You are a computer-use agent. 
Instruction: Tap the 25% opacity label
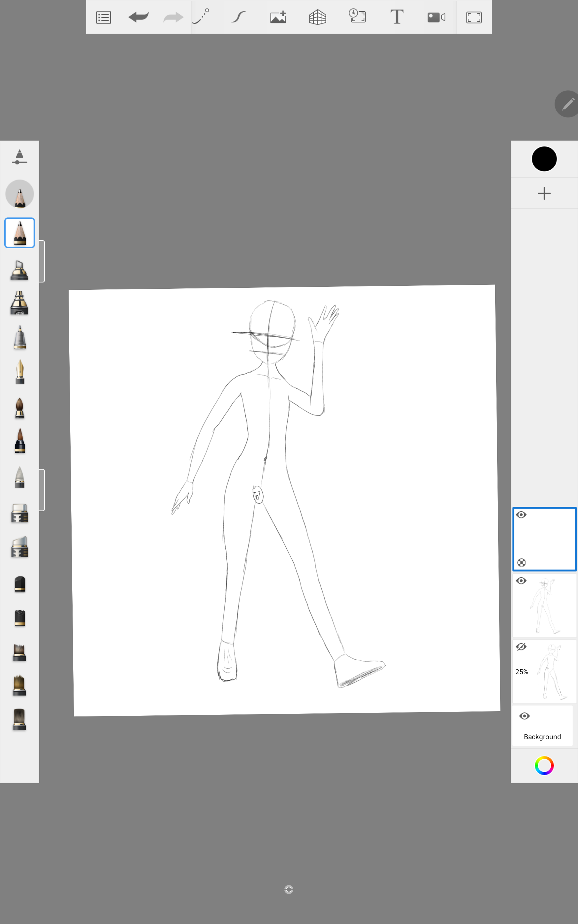(522, 672)
